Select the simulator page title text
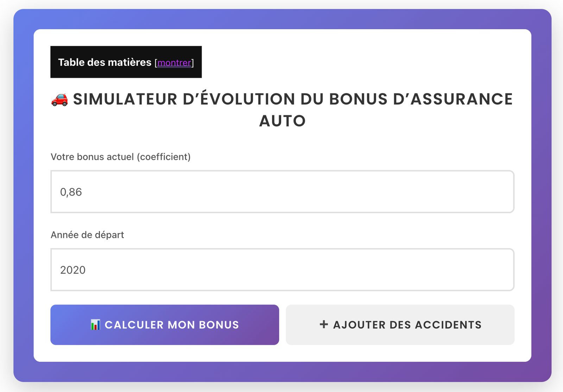Screen dimensions: 563x392 pos(281,109)
